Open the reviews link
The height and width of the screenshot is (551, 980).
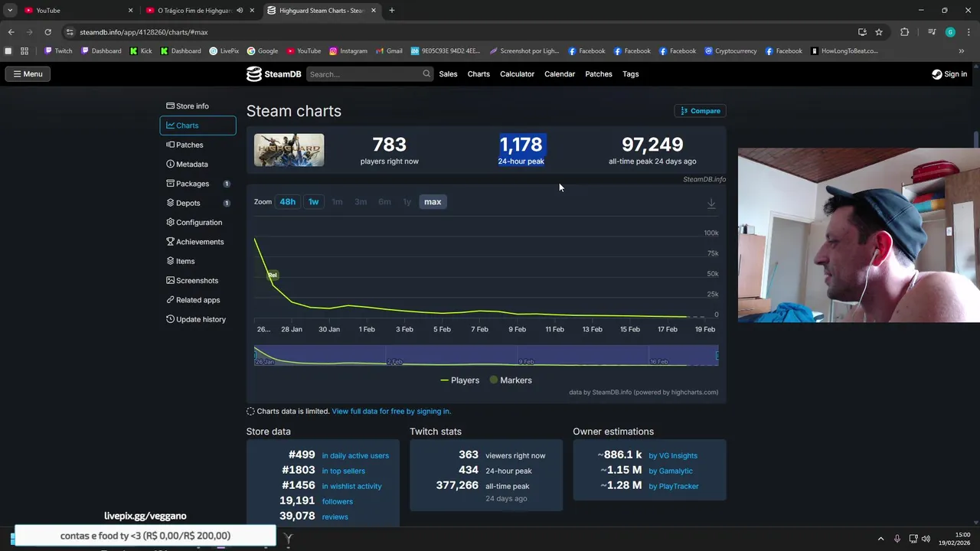click(335, 517)
